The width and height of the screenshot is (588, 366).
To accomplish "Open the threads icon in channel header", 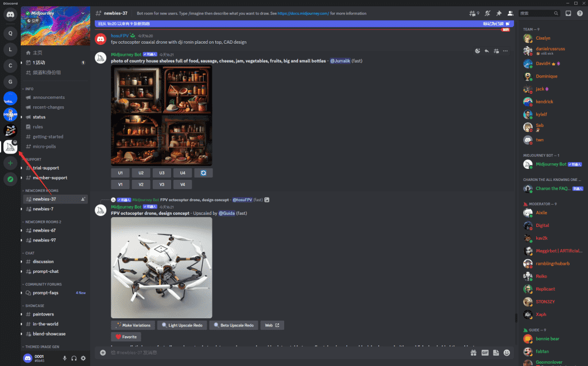I will point(474,13).
